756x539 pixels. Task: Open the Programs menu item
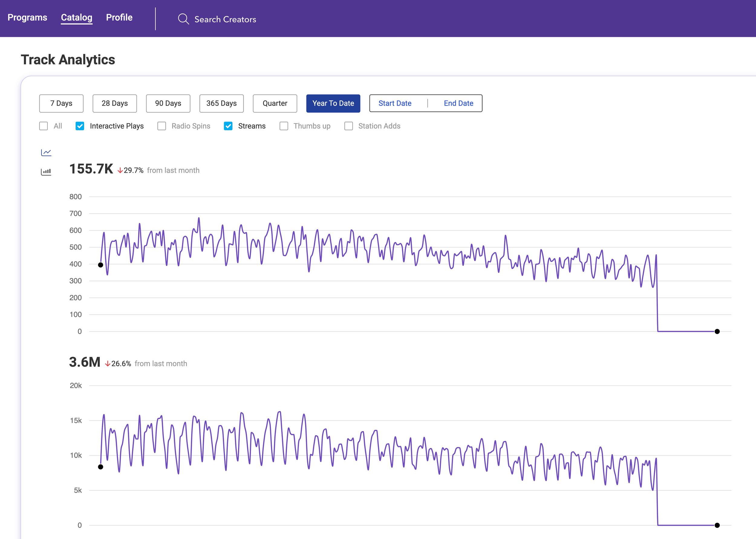[27, 18]
